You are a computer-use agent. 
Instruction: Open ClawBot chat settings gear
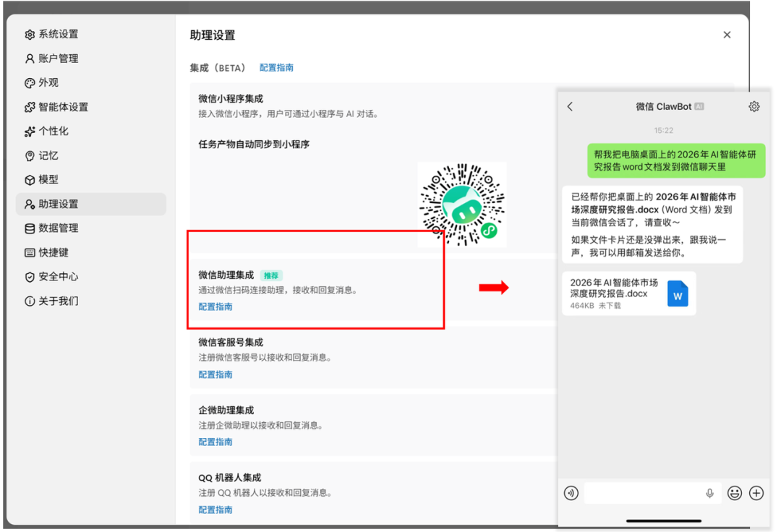[754, 106]
